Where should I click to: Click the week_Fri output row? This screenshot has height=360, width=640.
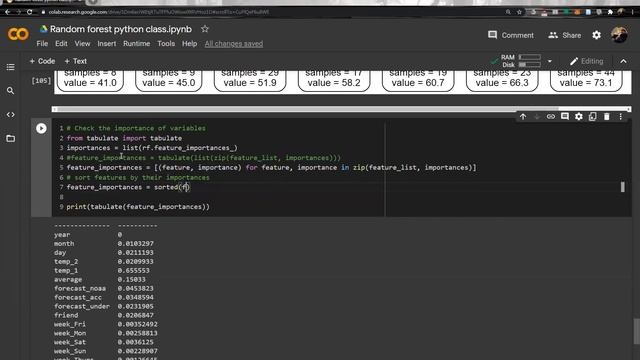(x=106, y=324)
